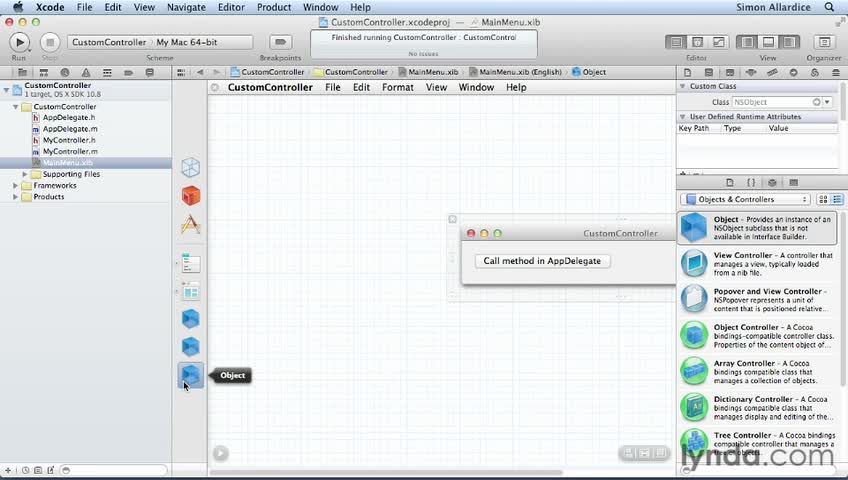Expand the Frameworks group
This screenshot has width=848, height=480.
16,185
